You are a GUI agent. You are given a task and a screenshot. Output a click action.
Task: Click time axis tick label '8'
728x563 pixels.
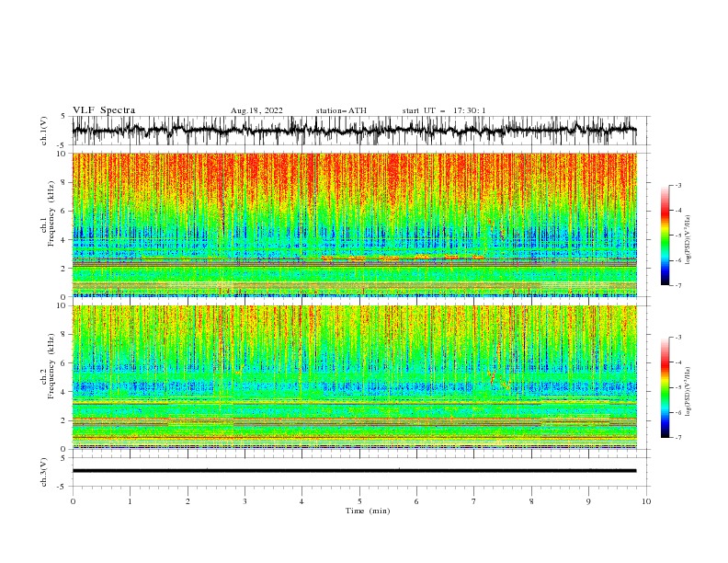(531, 501)
